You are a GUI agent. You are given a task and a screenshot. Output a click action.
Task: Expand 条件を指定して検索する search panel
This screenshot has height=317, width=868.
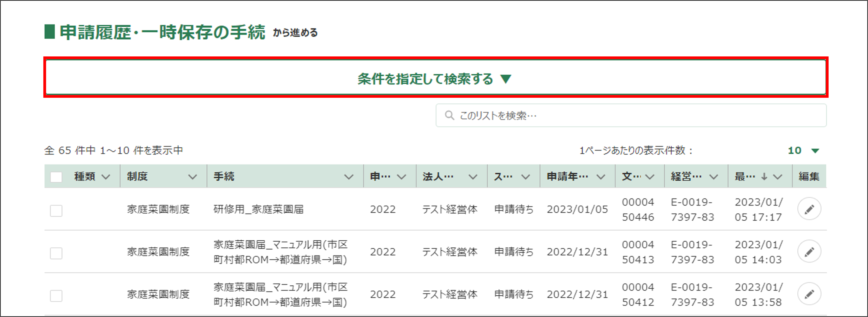point(435,79)
